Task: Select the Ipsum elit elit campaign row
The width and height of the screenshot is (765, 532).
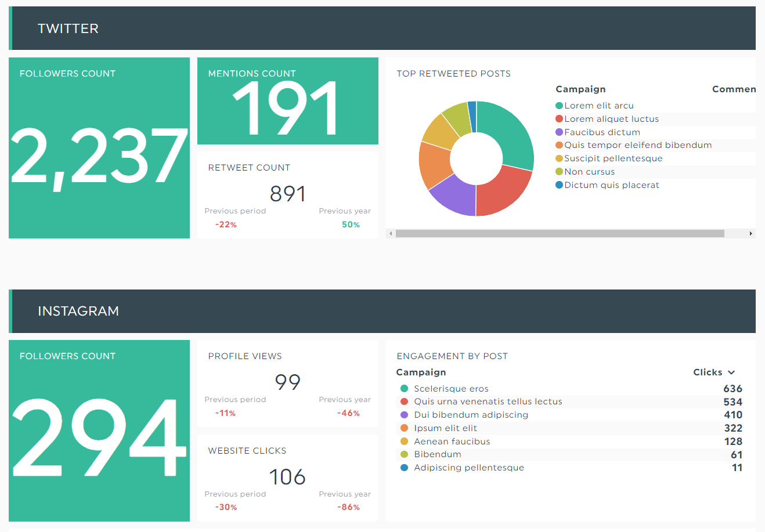Action: click(571, 428)
